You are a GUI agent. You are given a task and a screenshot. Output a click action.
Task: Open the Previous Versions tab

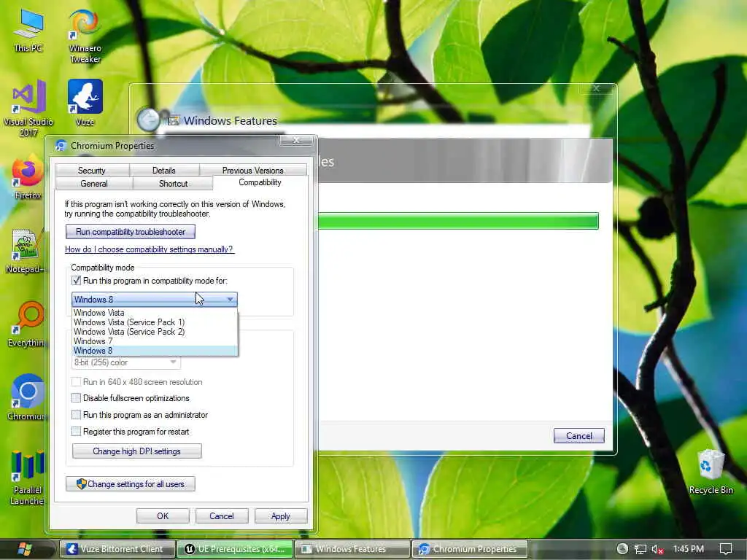pos(253,171)
